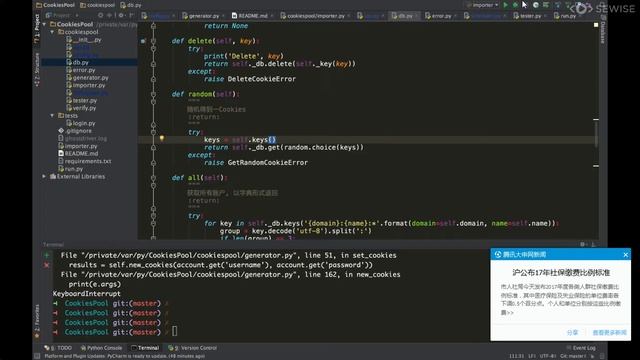Fold the random method in gutter
The image size is (640, 360).
[153, 94]
